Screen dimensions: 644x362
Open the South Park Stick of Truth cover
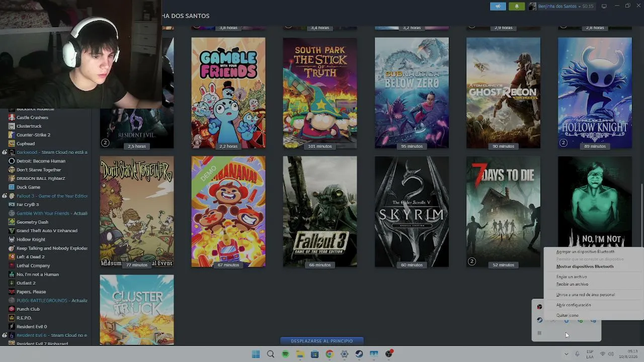320,93
